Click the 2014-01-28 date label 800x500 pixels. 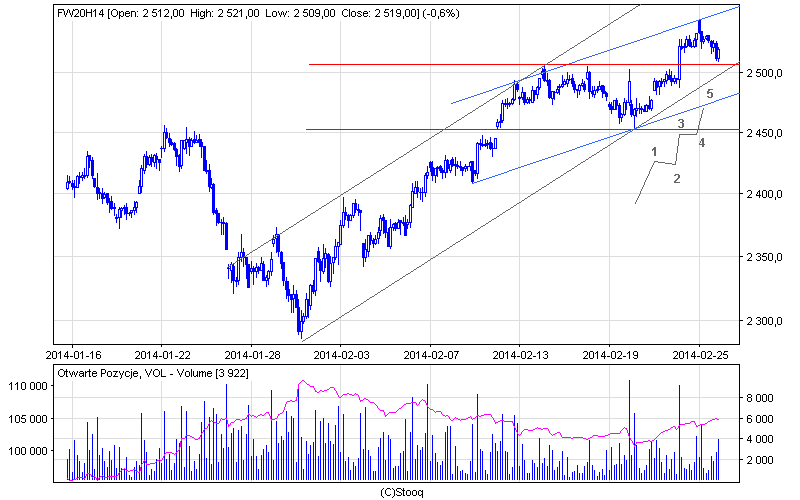pyautogui.click(x=252, y=355)
